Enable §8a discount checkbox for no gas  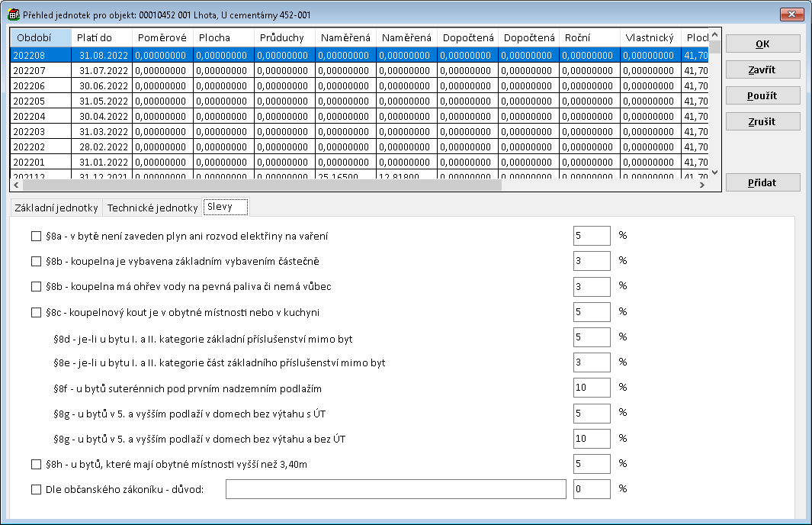point(36,237)
